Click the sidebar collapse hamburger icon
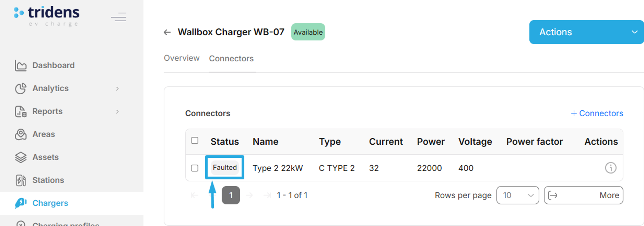 [x=119, y=17]
